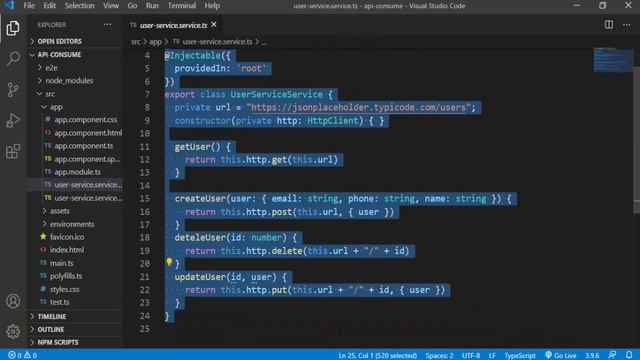Click the lightbulb quick fix icon
The image size is (640, 360).
pos(169,262)
